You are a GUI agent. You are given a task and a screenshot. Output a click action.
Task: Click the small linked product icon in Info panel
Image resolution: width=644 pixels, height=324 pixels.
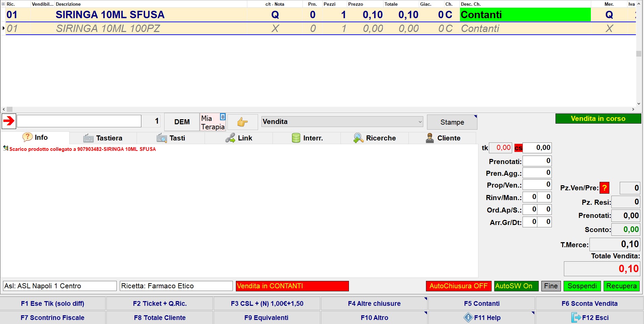click(x=6, y=148)
